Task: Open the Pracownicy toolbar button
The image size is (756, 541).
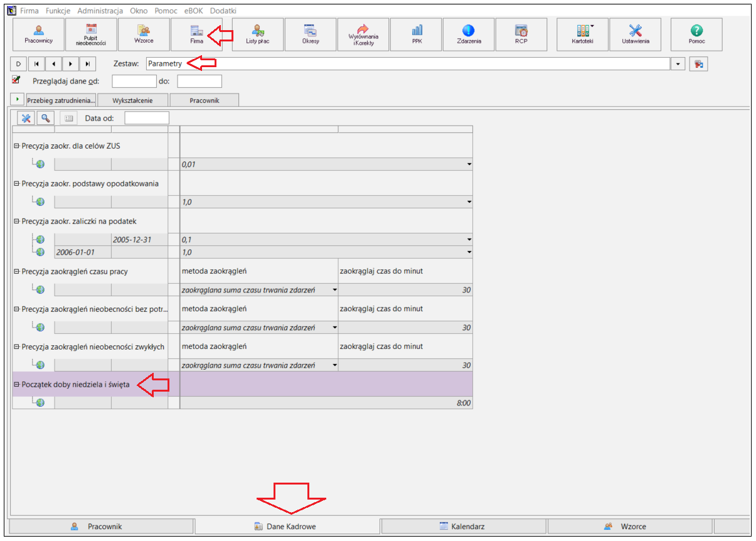Action: pos(38,35)
